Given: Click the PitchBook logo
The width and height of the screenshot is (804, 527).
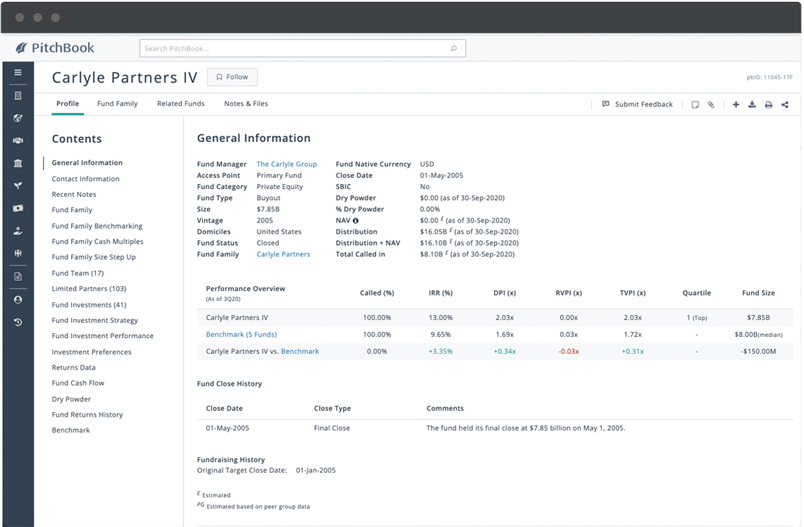Looking at the screenshot, I should pyautogui.click(x=55, y=48).
